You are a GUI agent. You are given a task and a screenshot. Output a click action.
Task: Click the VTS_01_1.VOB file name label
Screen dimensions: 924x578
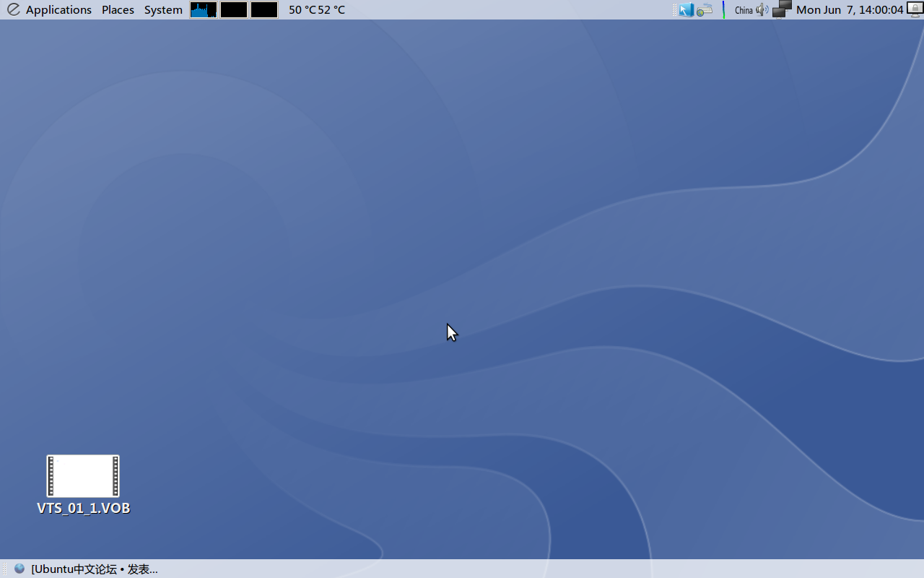click(x=84, y=508)
